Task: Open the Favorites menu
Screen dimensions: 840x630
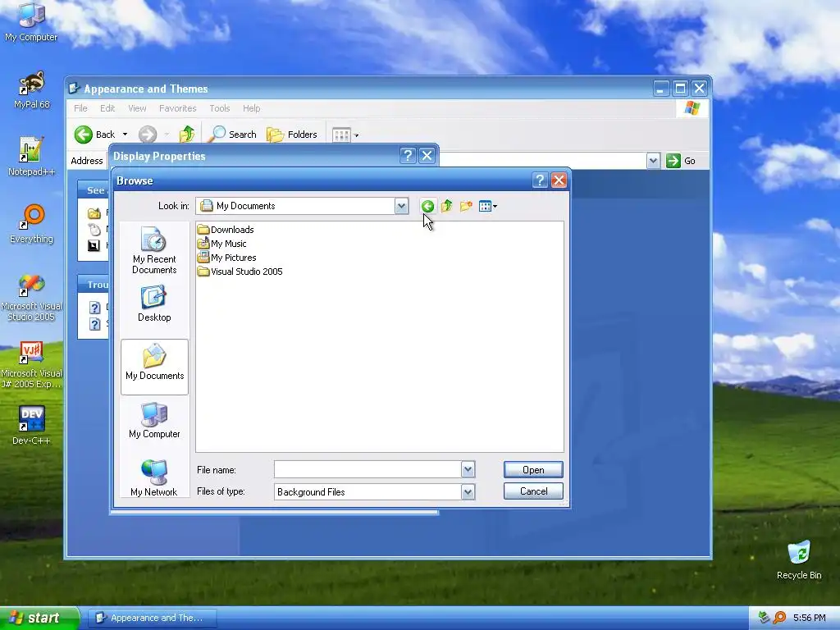Action: 178,108
